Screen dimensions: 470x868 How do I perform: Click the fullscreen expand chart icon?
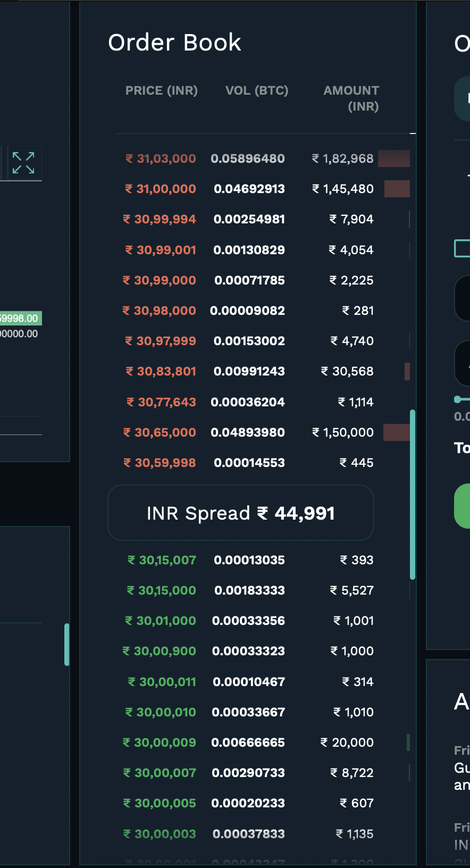(23, 163)
